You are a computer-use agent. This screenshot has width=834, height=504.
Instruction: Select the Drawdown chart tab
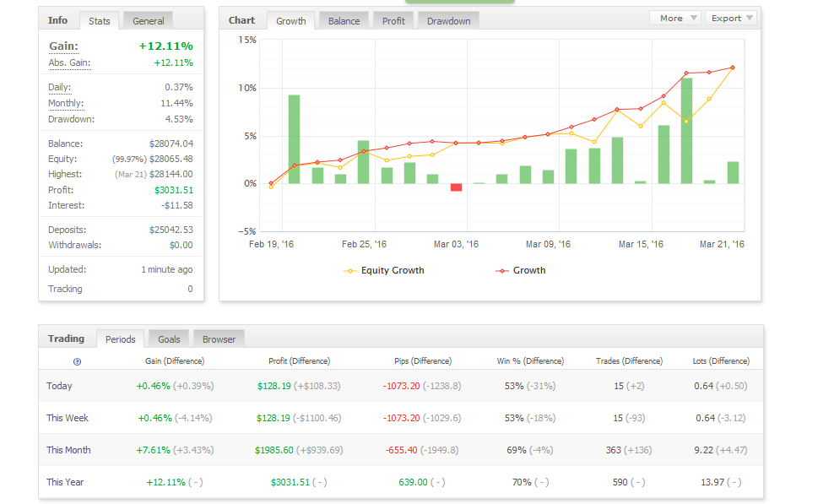pyautogui.click(x=448, y=21)
